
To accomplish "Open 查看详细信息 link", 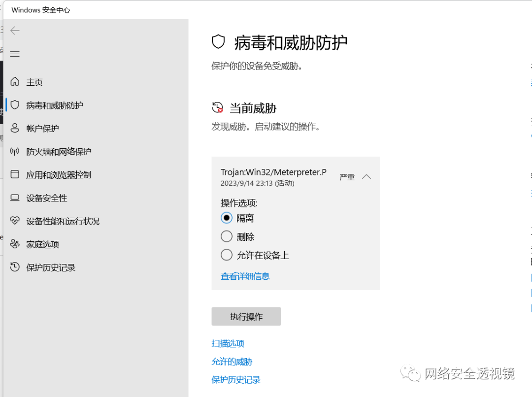I will [245, 276].
